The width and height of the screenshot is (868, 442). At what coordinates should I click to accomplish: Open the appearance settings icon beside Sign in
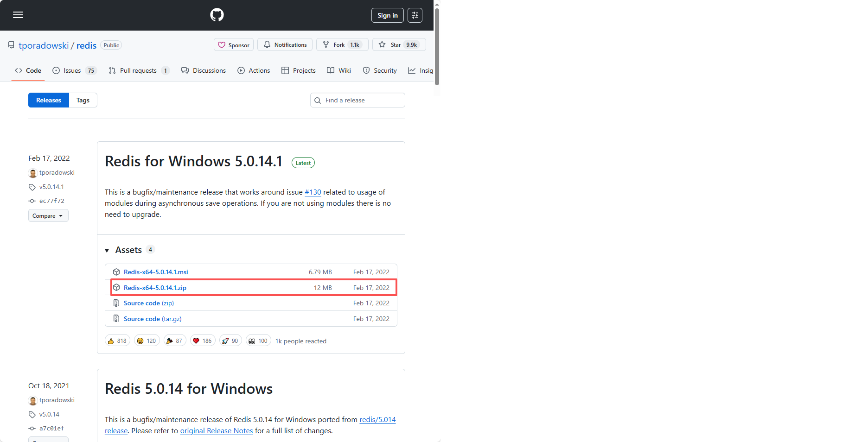pos(415,15)
